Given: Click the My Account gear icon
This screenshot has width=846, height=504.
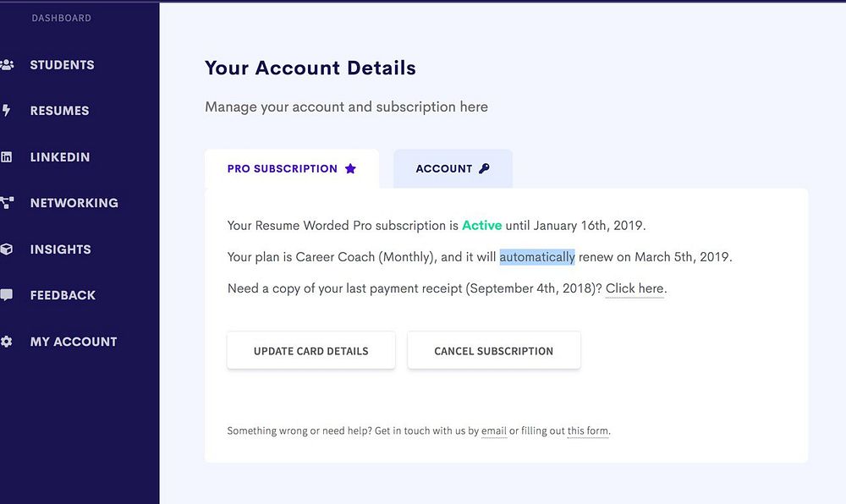Looking at the screenshot, I should point(7,342).
